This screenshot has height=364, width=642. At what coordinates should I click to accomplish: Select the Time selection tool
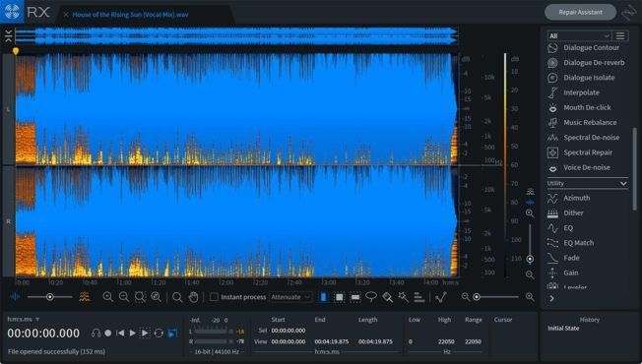pos(323,297)
